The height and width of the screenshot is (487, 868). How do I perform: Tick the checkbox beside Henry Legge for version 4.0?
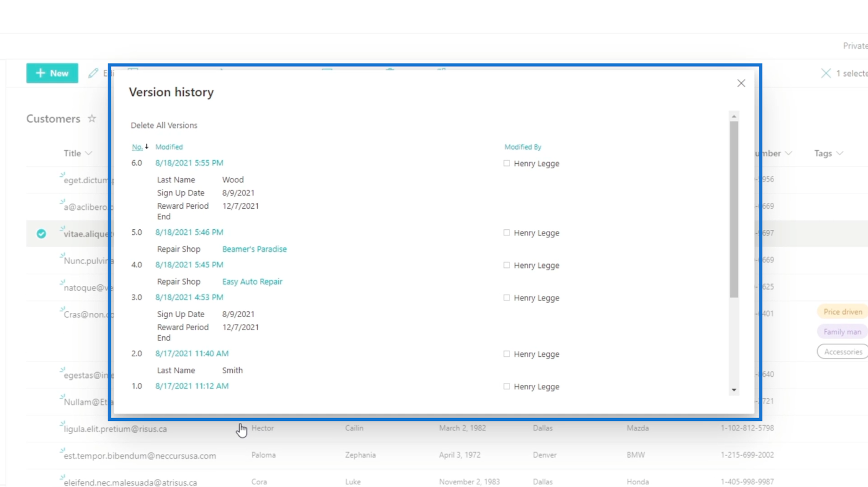[x=507, y=265]
